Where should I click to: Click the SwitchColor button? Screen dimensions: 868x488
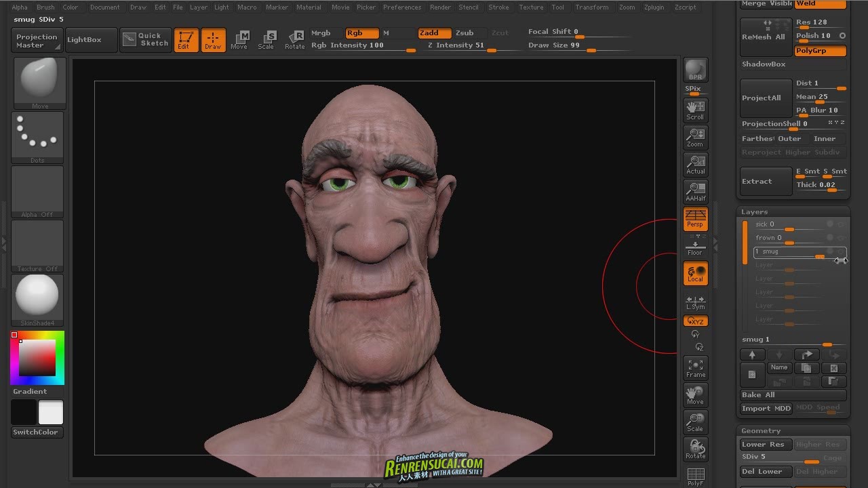point(36,432)
